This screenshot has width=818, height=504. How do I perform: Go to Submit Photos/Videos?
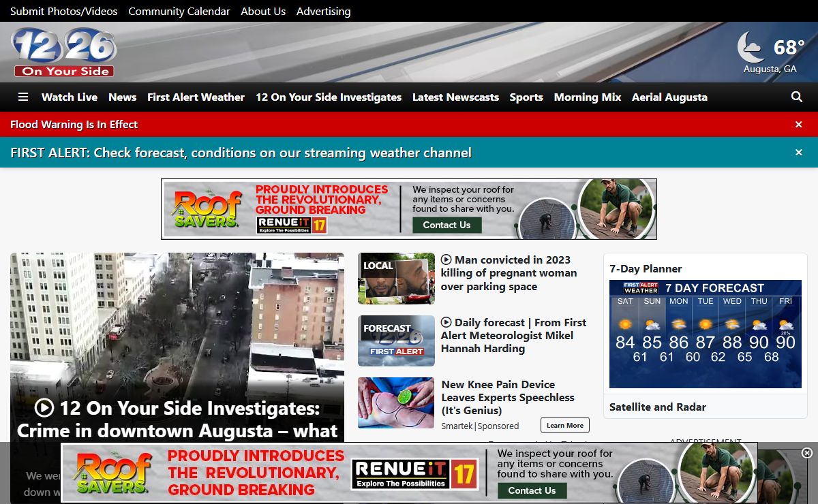pyautogui.click(x=63, y=11)
